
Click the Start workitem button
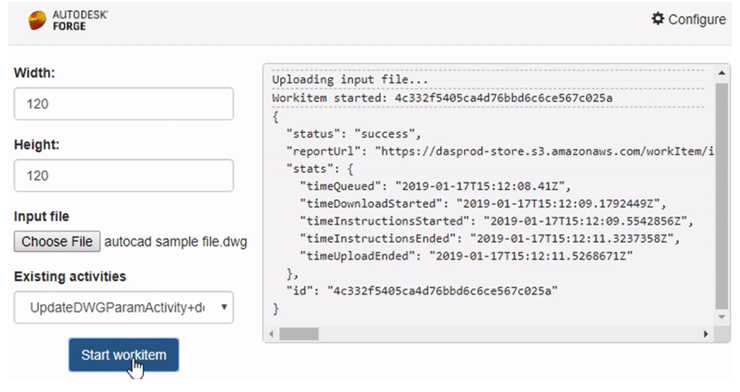(x=124, y=355)
